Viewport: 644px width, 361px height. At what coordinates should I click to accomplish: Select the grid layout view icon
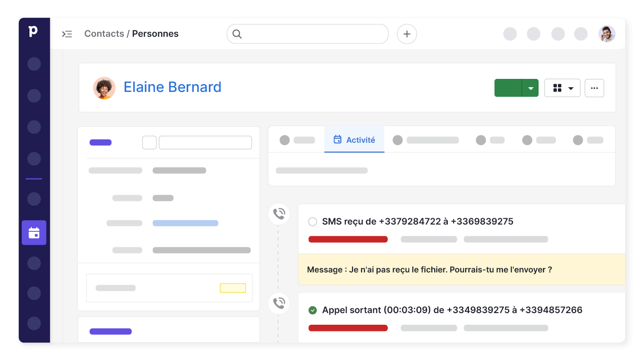click(558, 88)
